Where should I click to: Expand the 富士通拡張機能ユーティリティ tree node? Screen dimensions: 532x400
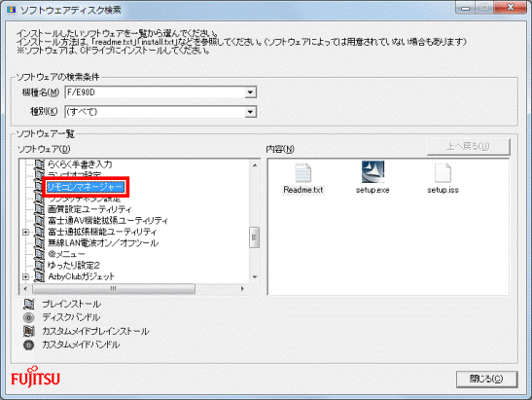point(25,233)
